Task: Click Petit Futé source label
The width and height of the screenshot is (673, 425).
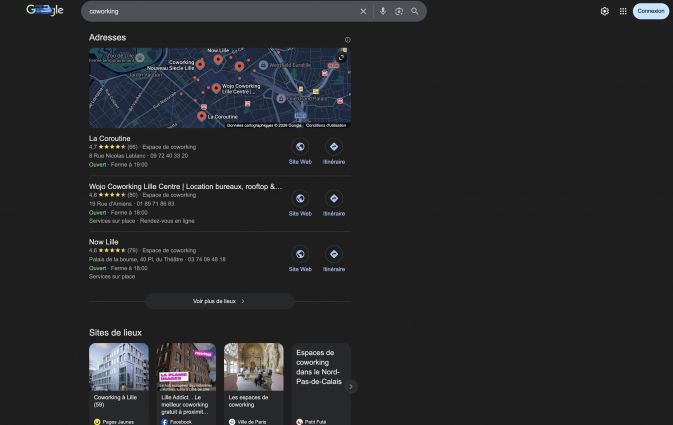Action: pos(315,422)
